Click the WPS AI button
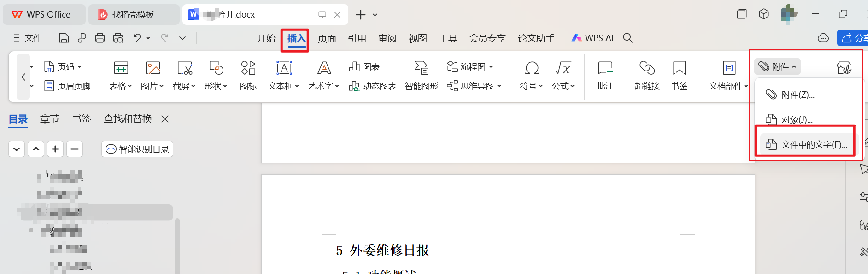868x274 pixels. click(x=592, y=38)
